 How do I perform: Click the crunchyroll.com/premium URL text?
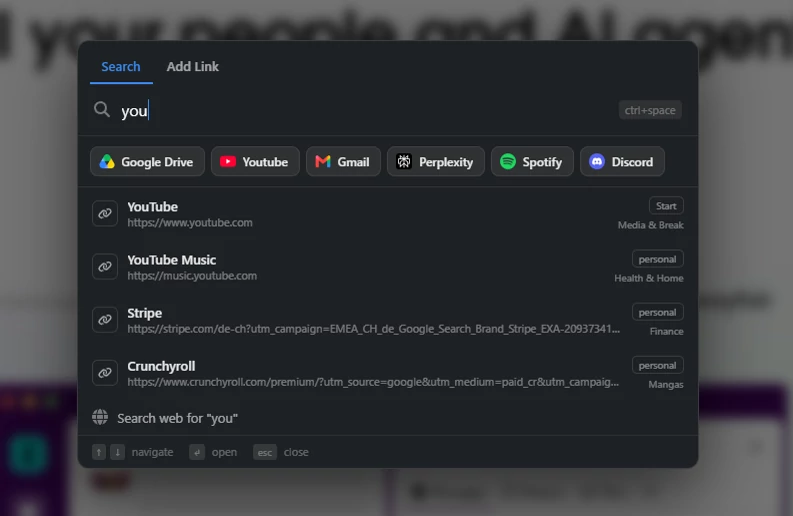point(373,382)
